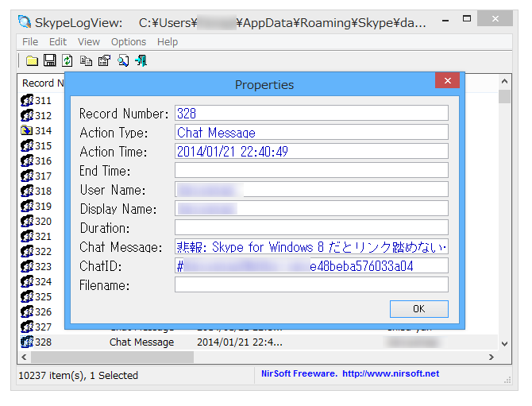The width and height of the screenshot is (532, 406).
Task: Click the '10237 item(s), 1 Selected' status text
Action: [x=79, y=376]
